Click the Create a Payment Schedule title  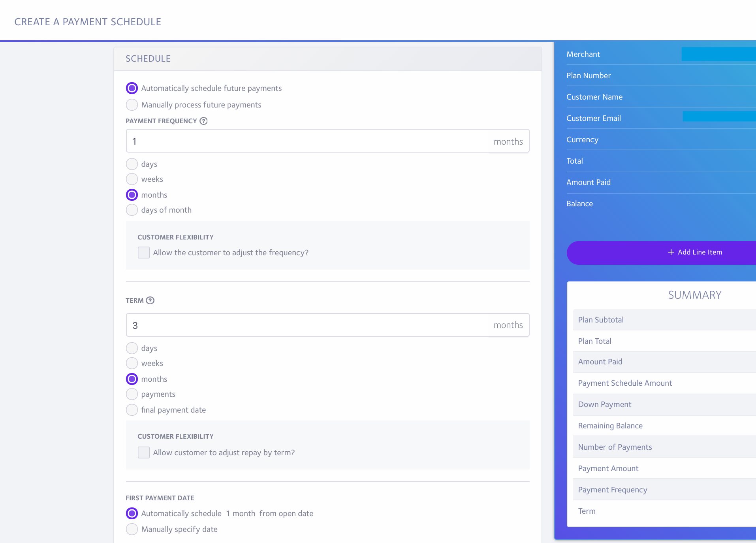click(x=88, y=22)
